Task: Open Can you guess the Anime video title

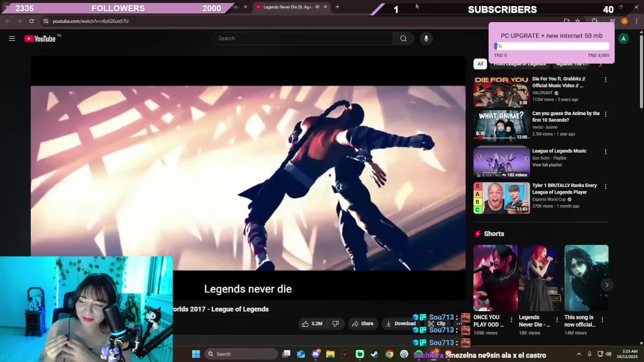Action: click(566, 117)
